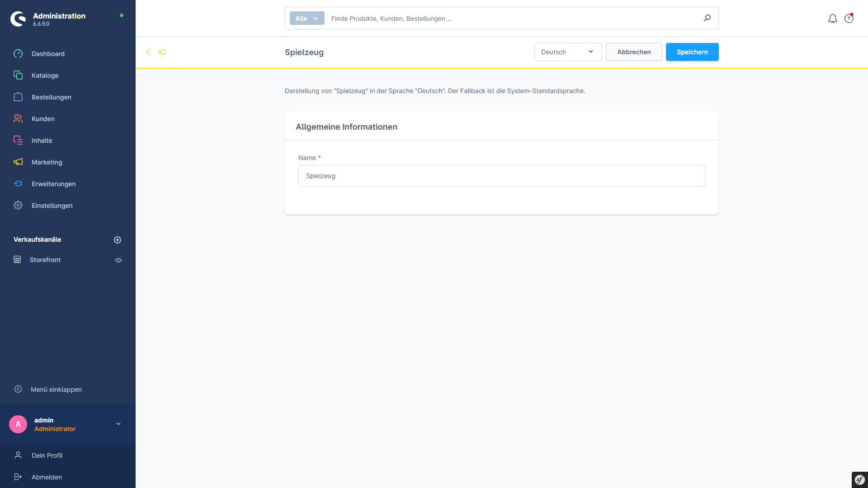Viewport: 868px width, 488px height.
Task: Click Abmelden to log out
Action: 47,477
